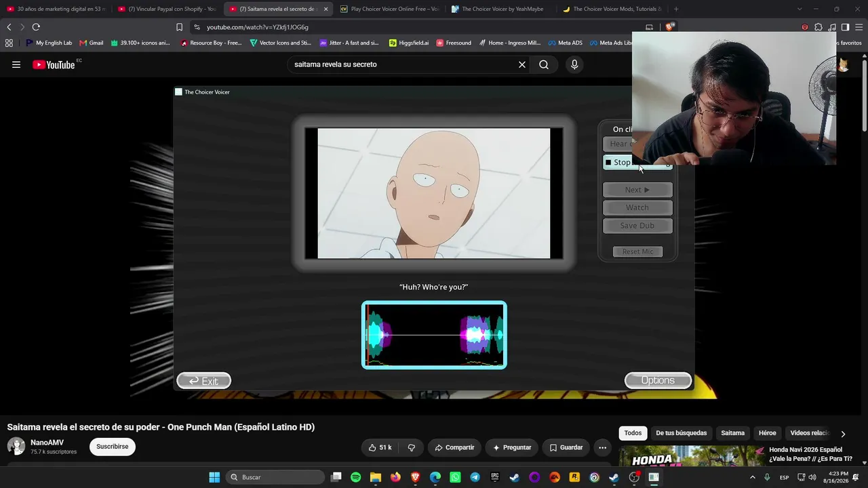Click the Reset Mic button

[637, 251]
